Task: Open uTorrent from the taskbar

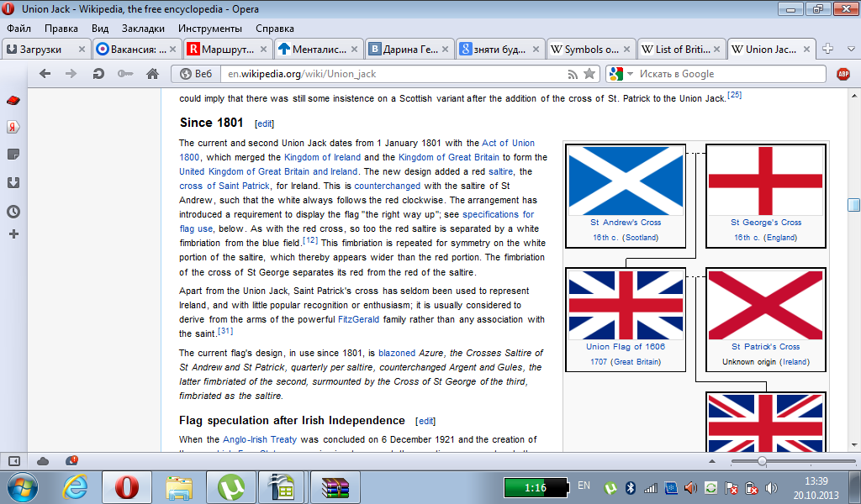Action: 230,487
